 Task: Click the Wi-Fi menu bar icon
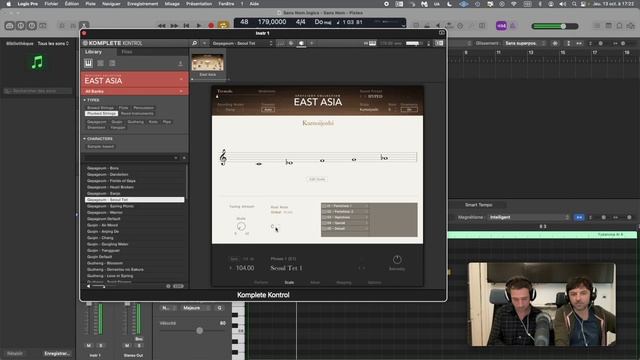(513, 4)
